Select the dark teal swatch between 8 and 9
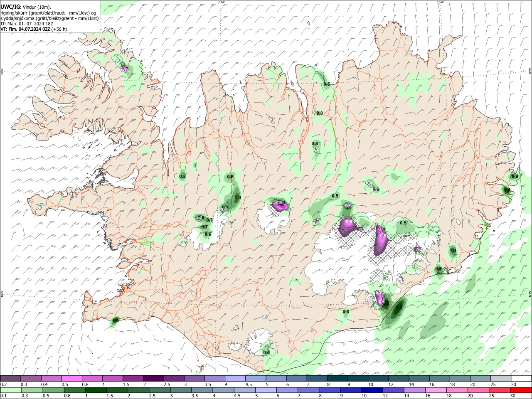 tap(337, 378)
